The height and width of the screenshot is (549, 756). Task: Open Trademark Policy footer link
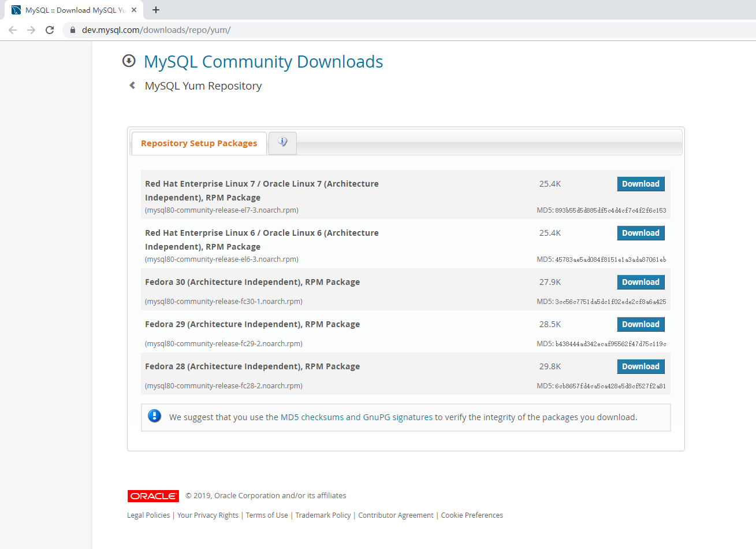(323, 515)
